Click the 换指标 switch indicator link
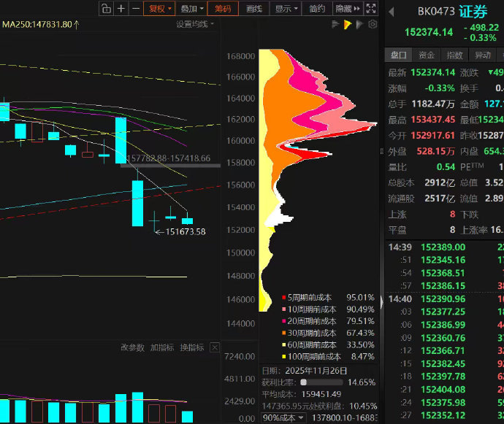Screen dimensions: 504x424 point(191,348)
